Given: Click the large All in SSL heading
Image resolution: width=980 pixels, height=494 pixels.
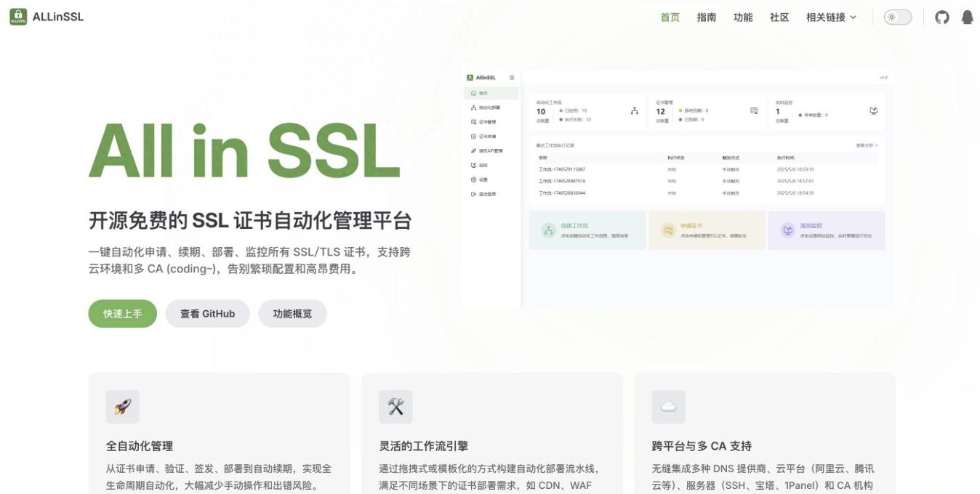Looking at the screenshot, I should pos(245,150).
